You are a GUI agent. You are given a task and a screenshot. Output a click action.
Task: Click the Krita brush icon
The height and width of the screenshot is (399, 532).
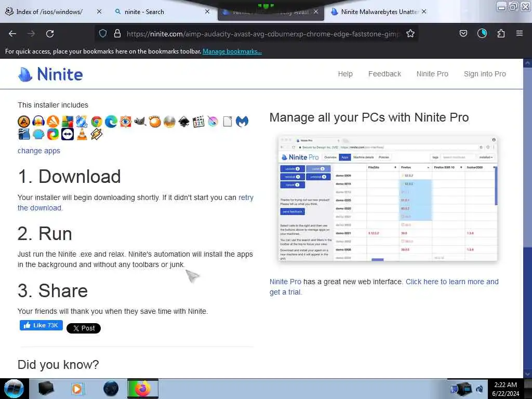point(212,122)
